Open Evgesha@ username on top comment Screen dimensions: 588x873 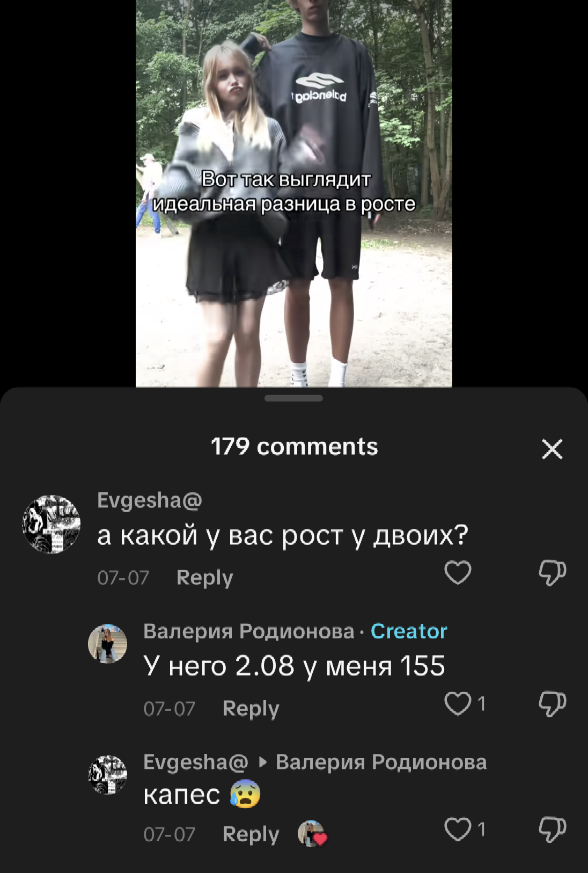150,500
